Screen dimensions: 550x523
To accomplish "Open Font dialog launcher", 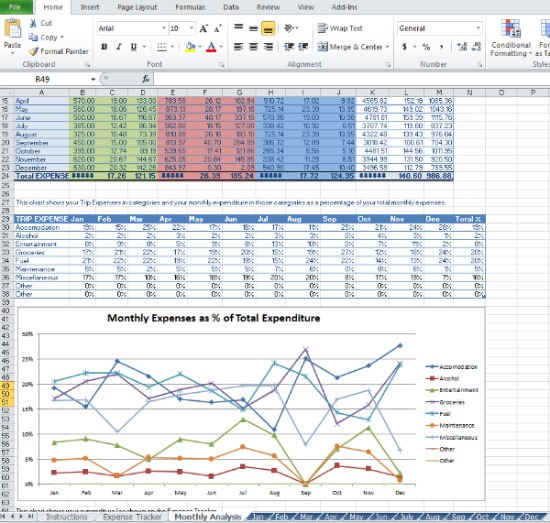I will tap(221, 65).
